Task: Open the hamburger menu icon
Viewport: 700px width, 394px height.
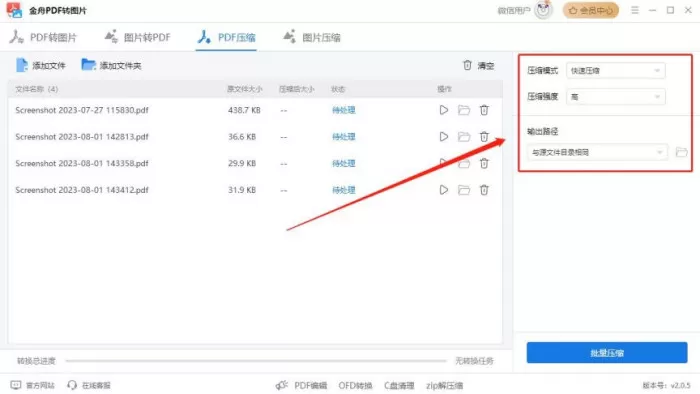Action: tap(634, 10)
